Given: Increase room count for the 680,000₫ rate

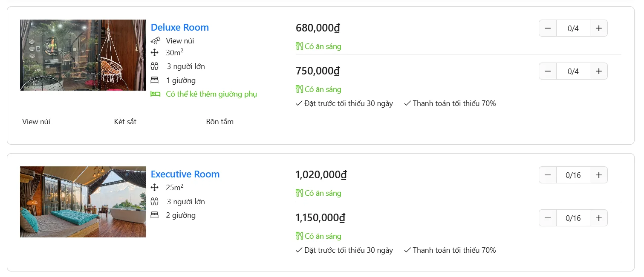Looking at the screenshot, I should click(x=599, y=29).
